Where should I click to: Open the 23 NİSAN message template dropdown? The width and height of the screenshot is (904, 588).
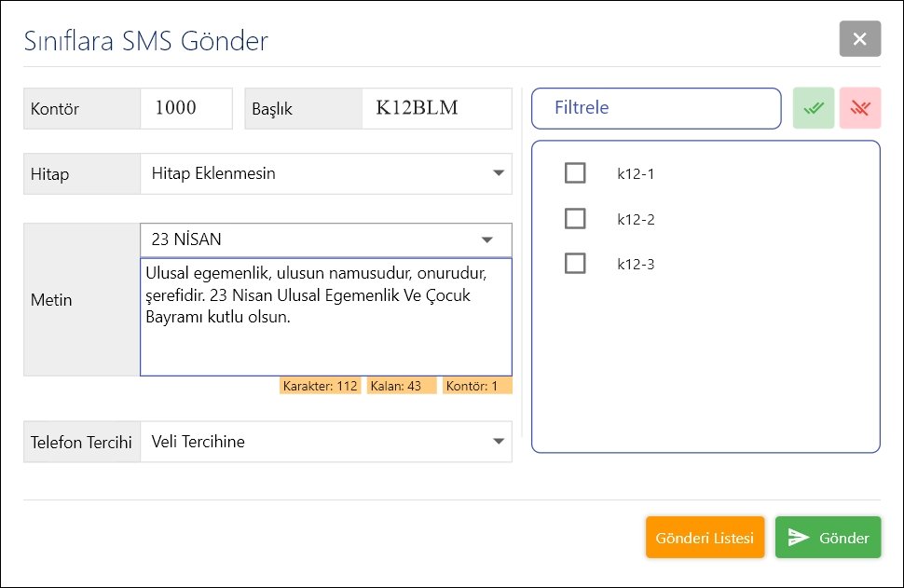[x=326, y=239]
